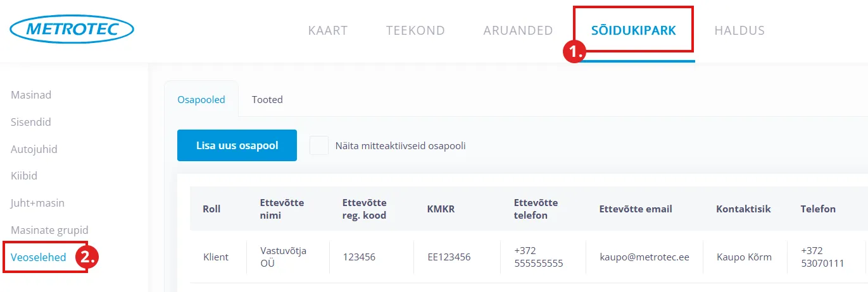The image size is (868, 292).
Task: Select Sisendid from the sidebar
Action: point(31,122)
